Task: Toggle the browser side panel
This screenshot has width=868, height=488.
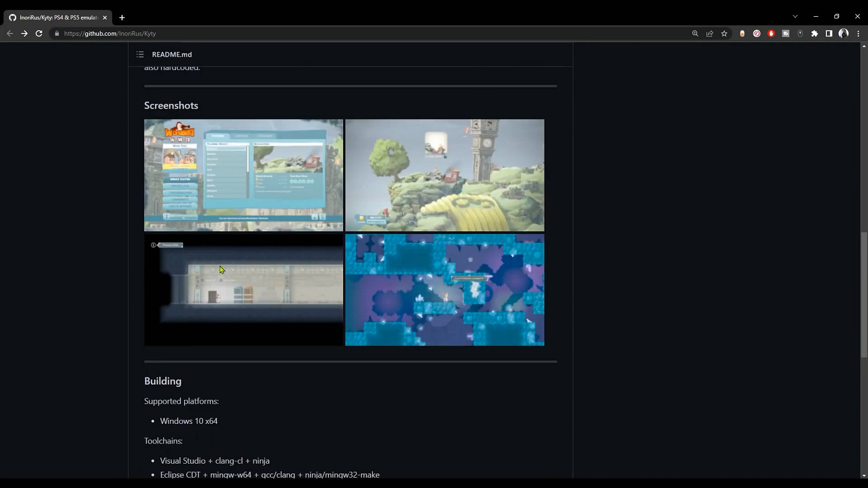Action: click(x=829, y=34)
